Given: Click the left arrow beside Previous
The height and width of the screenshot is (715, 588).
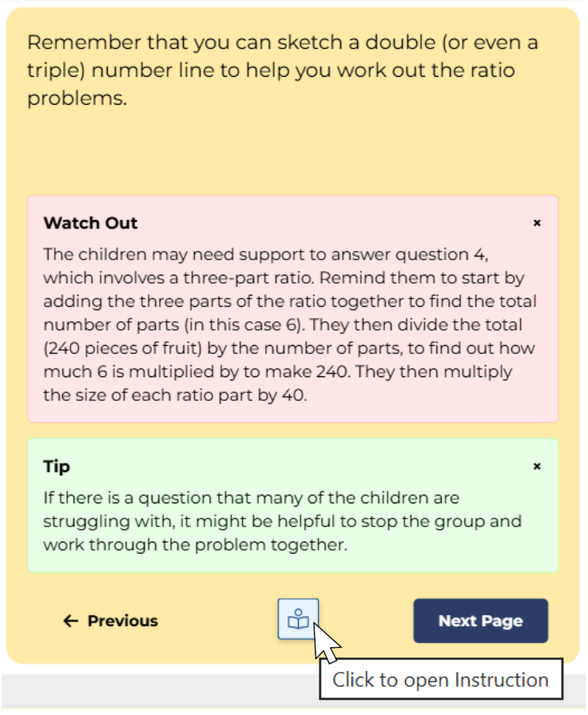Looking at the screenshot, I should pos(70,621).
